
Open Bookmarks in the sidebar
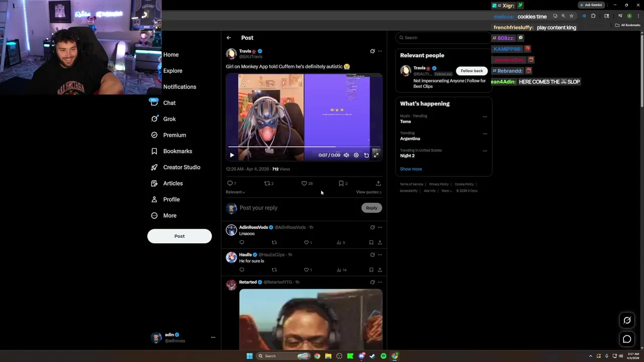171,151
